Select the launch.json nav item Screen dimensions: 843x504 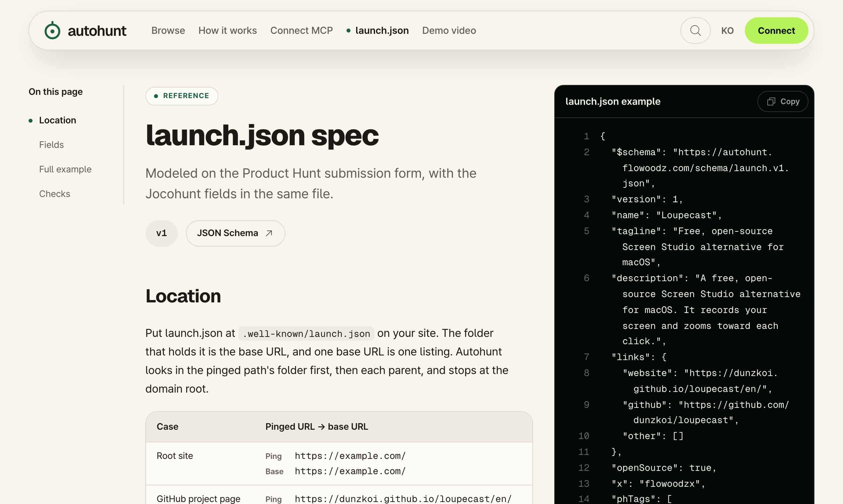tap(378, 31)
